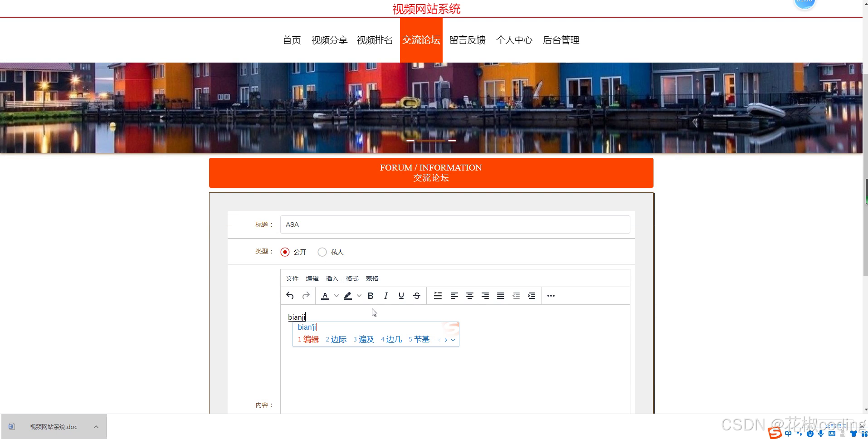The height and width of the screenshot is (439, 868).
Task: Open the 后台管理 link
Action: click(x=561, y=40)
